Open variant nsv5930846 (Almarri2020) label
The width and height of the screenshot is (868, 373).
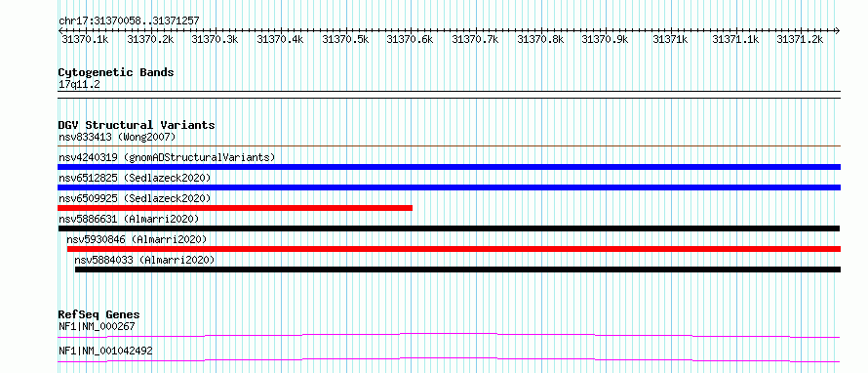(137, 239)
